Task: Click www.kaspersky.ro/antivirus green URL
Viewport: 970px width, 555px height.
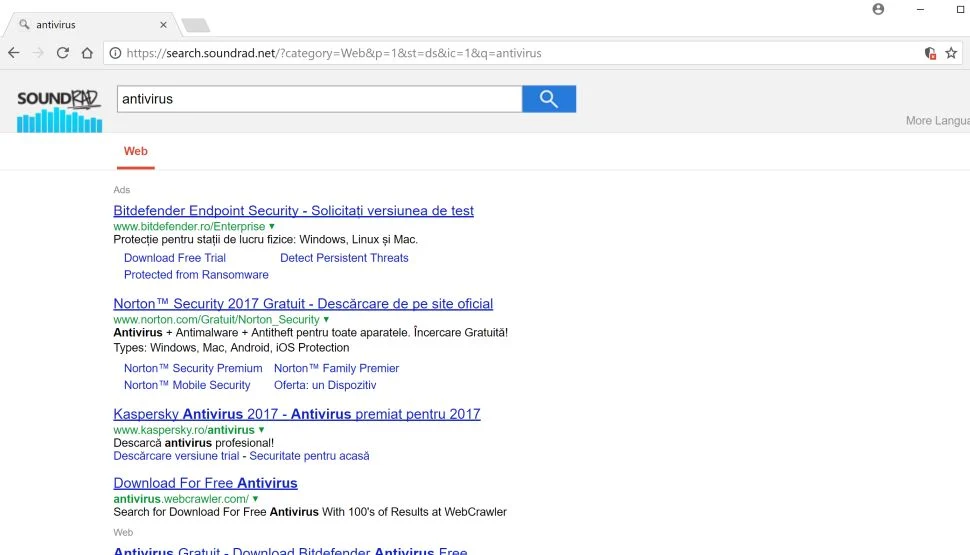Action: click(184, 430)
